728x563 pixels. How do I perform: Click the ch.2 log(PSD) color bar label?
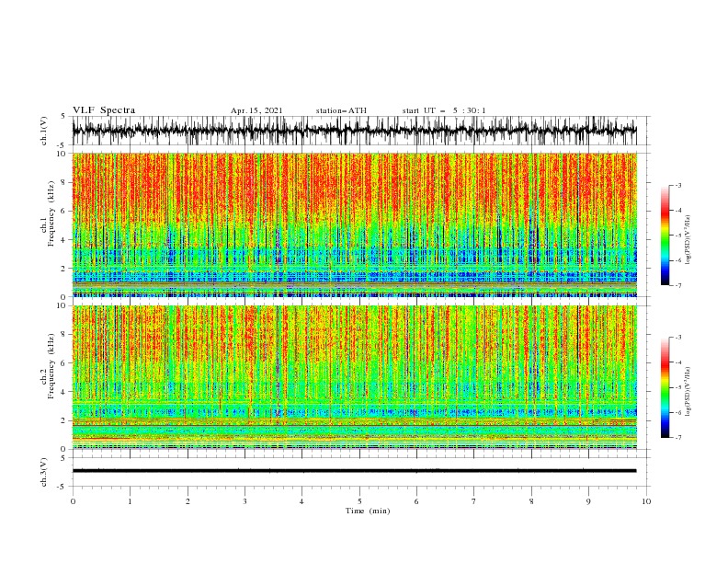click(688, 392)
